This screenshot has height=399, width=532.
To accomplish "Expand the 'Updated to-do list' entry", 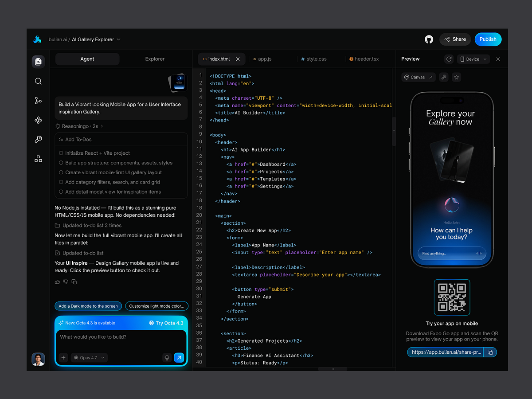I will [x=79, y=253].
